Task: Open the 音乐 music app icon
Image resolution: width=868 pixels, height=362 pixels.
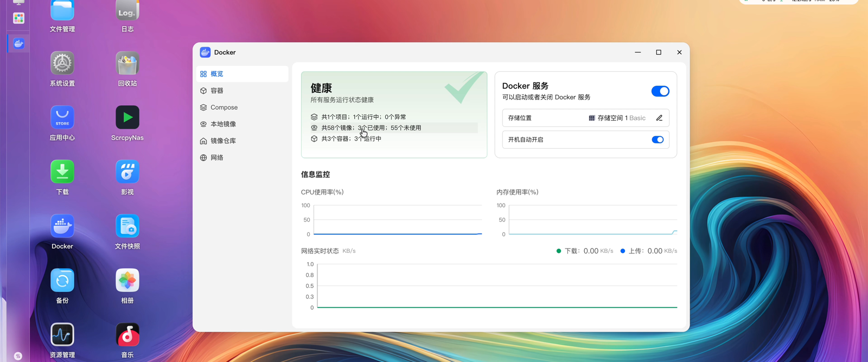Action: pos(127,335)
